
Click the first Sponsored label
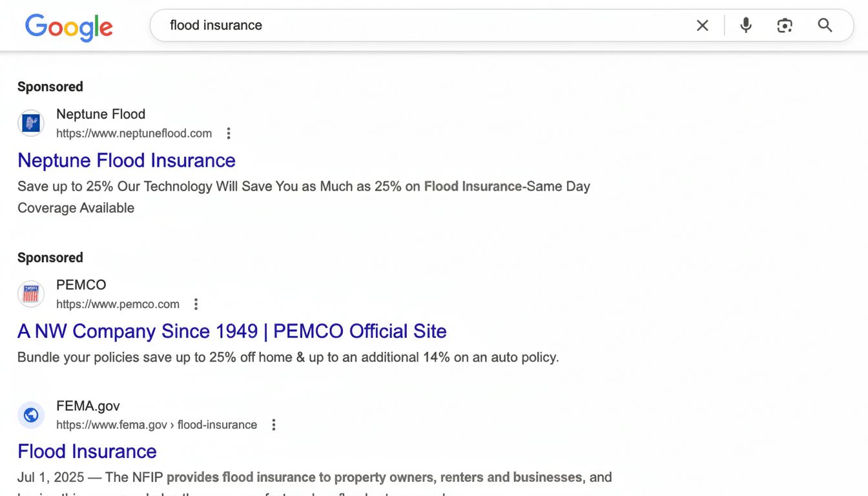(50, 86)
